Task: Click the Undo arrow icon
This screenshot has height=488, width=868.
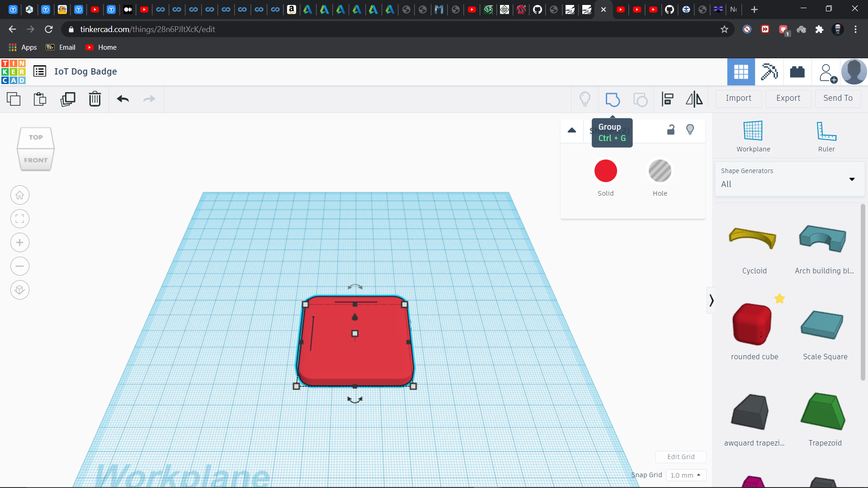Action: point(122,99)
